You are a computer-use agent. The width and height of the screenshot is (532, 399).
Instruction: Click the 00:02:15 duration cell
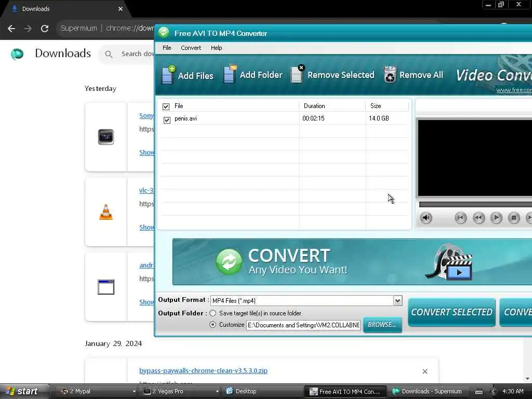313,118
